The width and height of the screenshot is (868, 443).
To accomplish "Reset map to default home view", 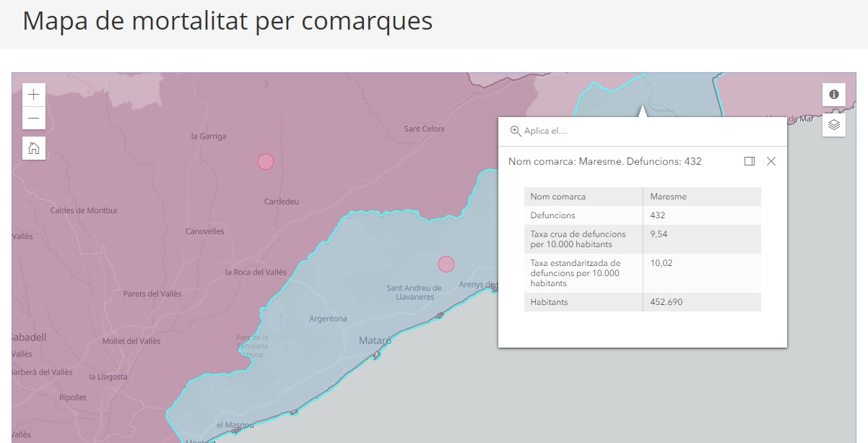I will pos(34,148).
